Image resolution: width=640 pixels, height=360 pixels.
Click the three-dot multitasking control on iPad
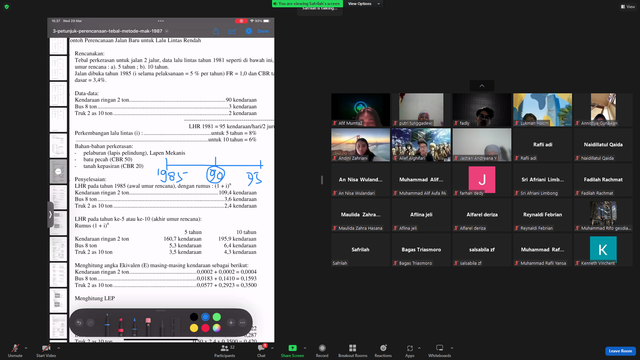161,21
